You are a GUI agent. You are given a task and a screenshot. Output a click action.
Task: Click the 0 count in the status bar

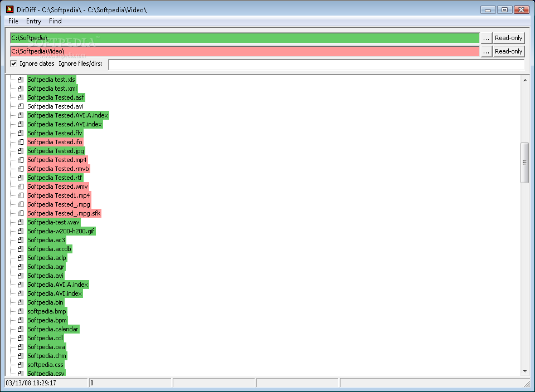[92, 383]
